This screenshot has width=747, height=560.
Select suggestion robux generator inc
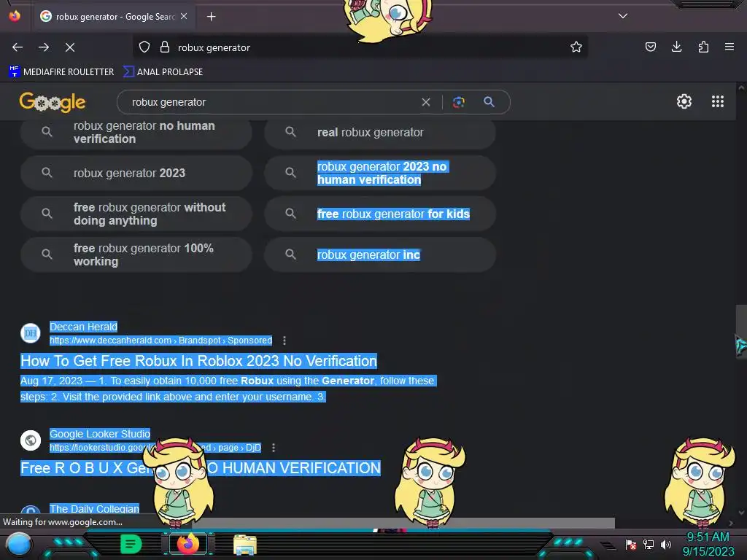point(380,254)
